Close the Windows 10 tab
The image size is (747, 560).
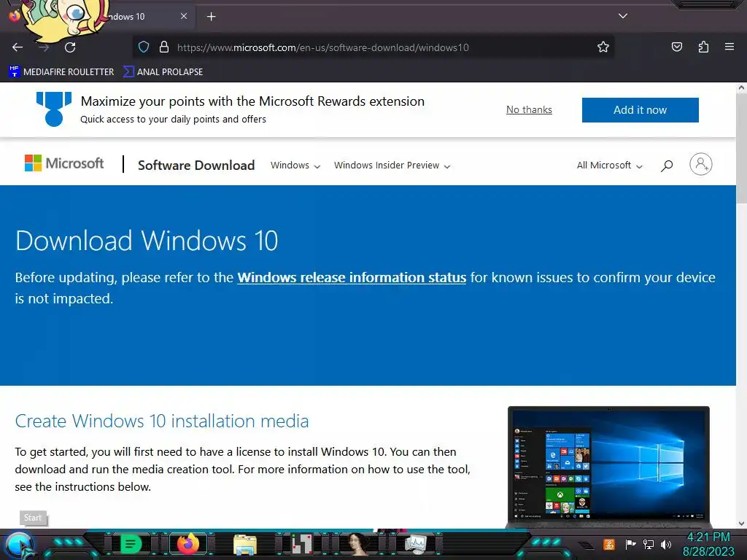(x=184, y=16)
